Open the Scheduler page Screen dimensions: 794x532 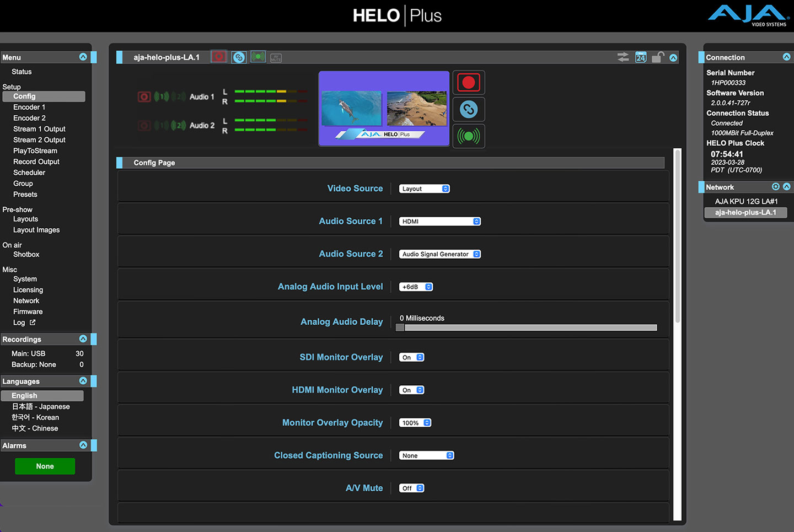(29, 173)
